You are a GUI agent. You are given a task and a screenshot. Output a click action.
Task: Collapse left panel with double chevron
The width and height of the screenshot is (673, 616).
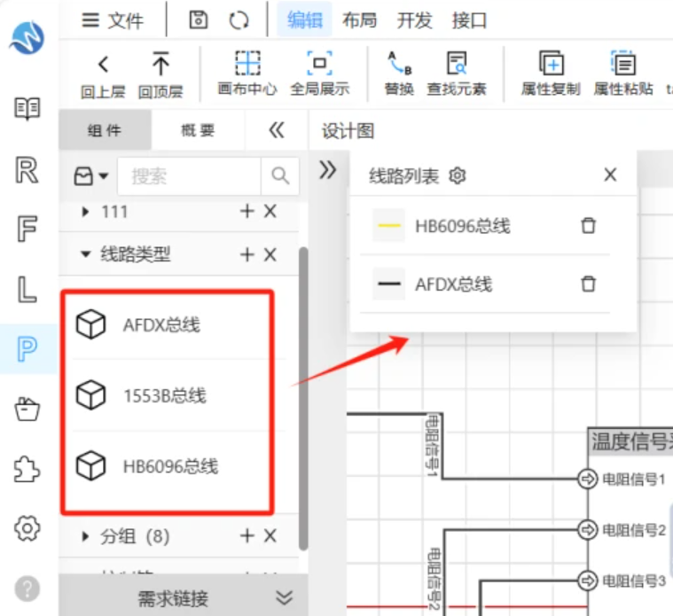[x=277, y=129]
